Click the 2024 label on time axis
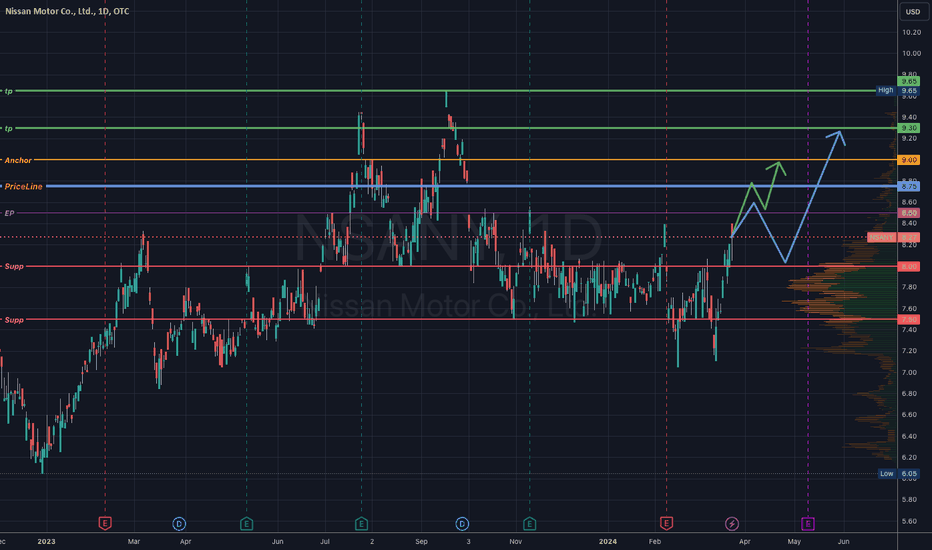Viewport: 932px width, 550px height. tap(607, 541)
